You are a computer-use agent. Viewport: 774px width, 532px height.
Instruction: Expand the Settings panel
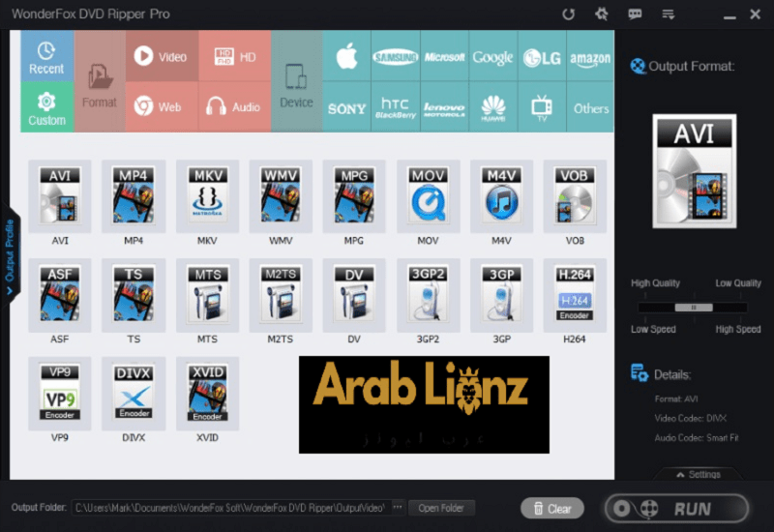pos(699,474)
